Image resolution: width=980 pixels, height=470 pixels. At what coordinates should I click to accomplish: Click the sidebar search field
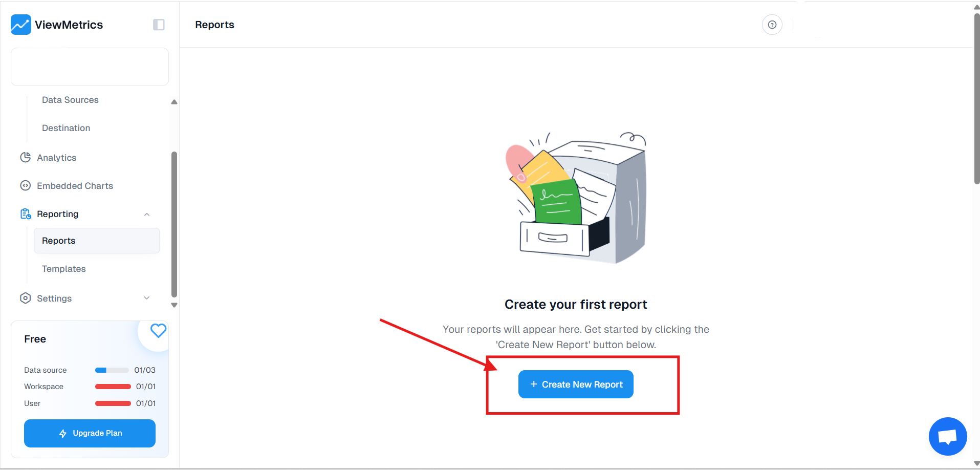(90, 67)
